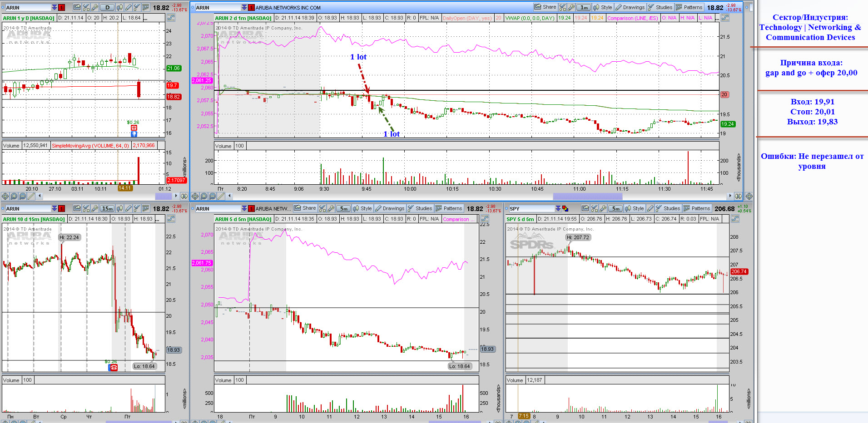Click the earnings phone icon on the daily chart

tap(134, 128)
